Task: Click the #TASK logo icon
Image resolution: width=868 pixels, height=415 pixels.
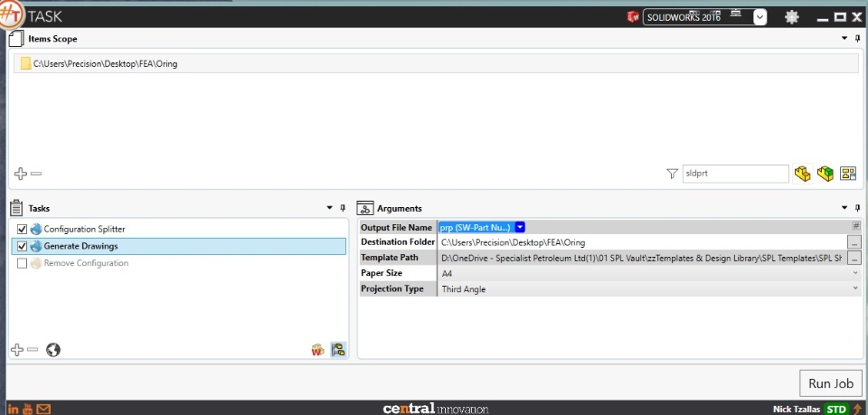Action: coord(10,15)
